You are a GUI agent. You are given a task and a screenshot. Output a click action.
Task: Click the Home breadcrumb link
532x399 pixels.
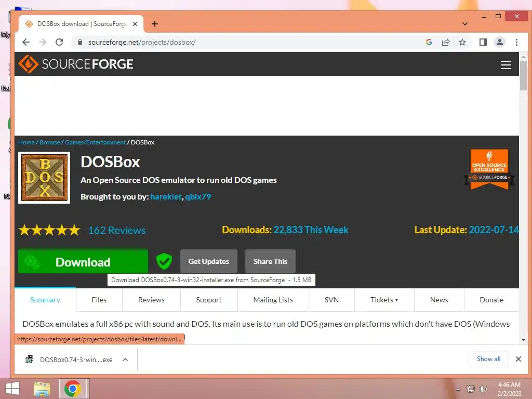tap(26, 142)
